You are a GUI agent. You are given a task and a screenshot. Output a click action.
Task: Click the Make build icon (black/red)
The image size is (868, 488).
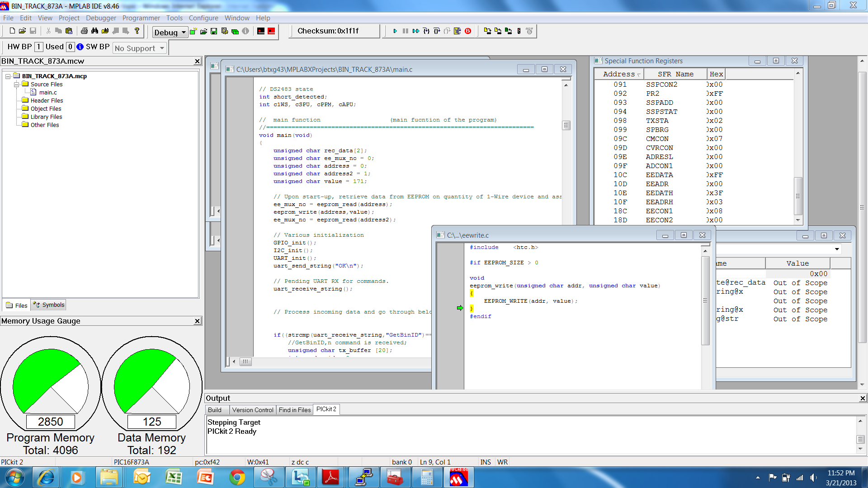[x=261, y=31]
